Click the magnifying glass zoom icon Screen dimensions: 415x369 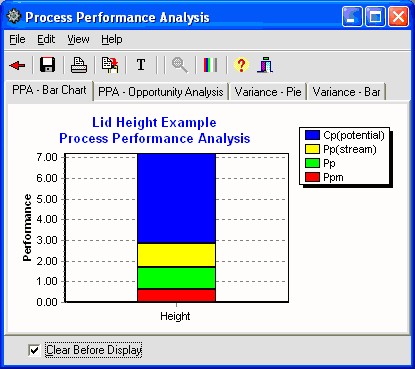pos(179,65)
